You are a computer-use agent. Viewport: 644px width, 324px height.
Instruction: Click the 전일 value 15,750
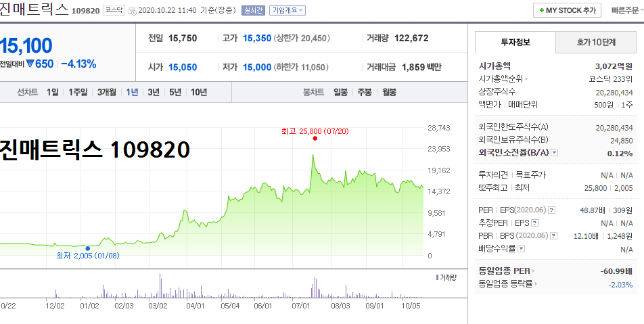click(x=183, y=38)
